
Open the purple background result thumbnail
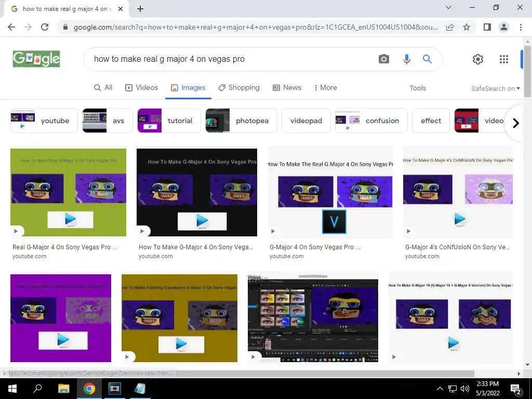(x=61, y=318)
